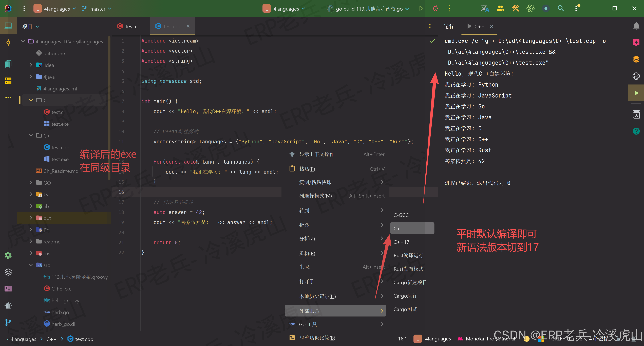
Task: Click the translation plugin icon in title bar
Action: tap(485, 8)
